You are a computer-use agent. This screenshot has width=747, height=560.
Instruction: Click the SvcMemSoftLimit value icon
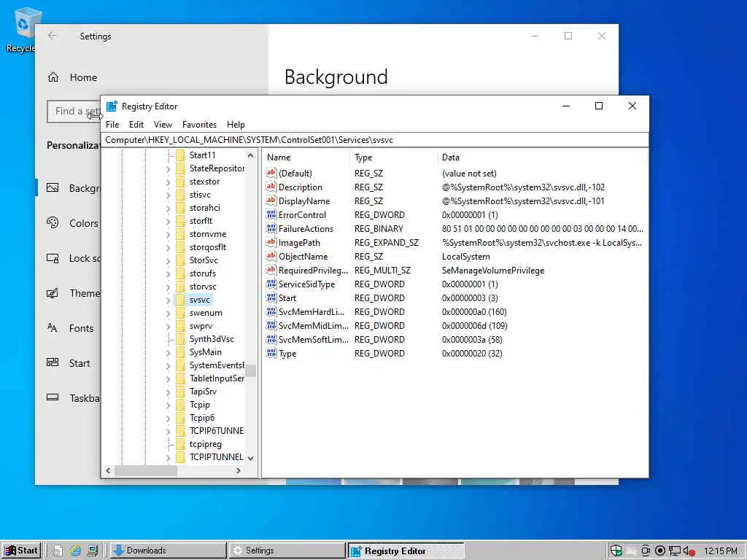(x=271, y=340)
